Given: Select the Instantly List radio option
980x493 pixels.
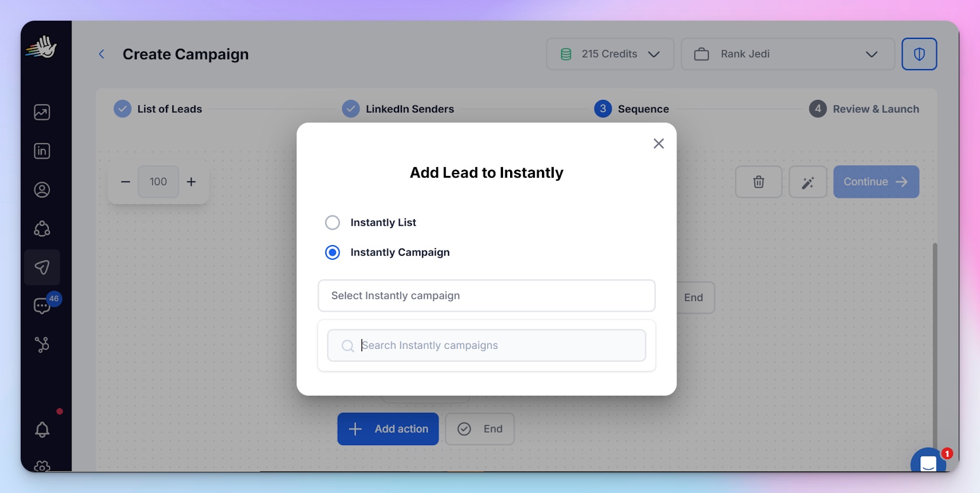Looking at the screenshot, I should point(333,223).
